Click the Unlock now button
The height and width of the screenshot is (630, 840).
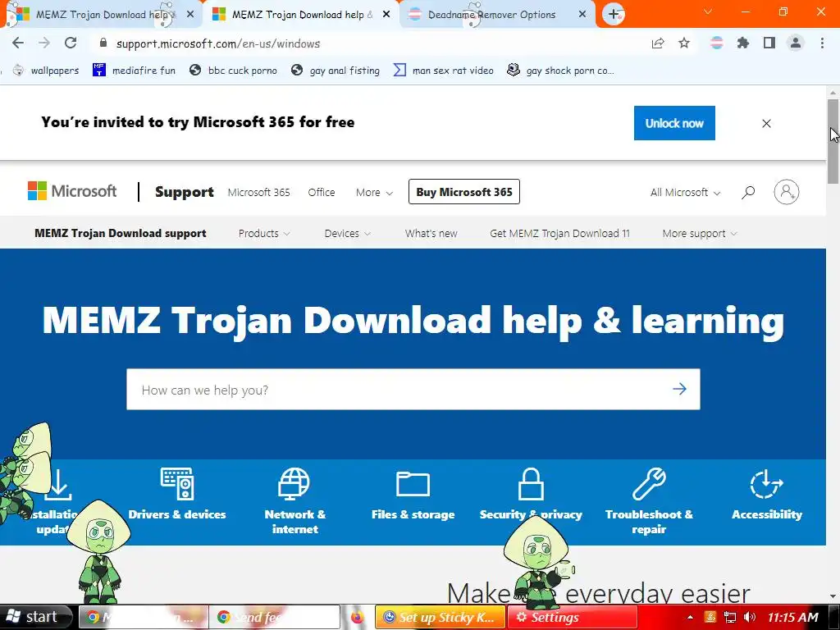674,123
